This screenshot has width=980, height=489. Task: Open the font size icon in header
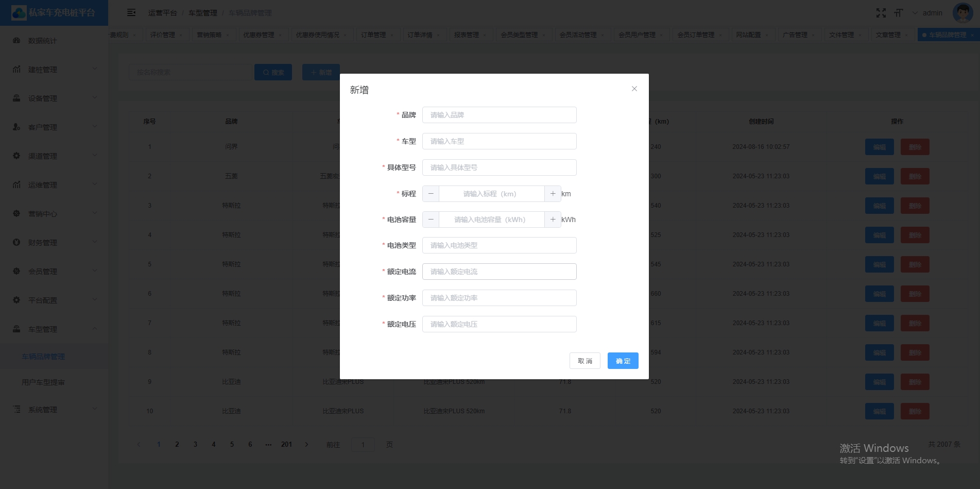[x=899, y=13]
